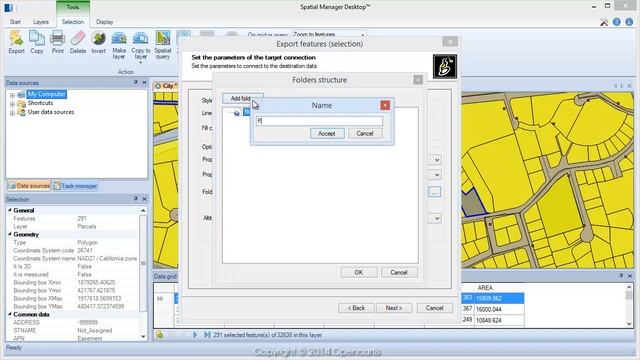
Task: Open the Layers ribbon tab
Action: 41,22
